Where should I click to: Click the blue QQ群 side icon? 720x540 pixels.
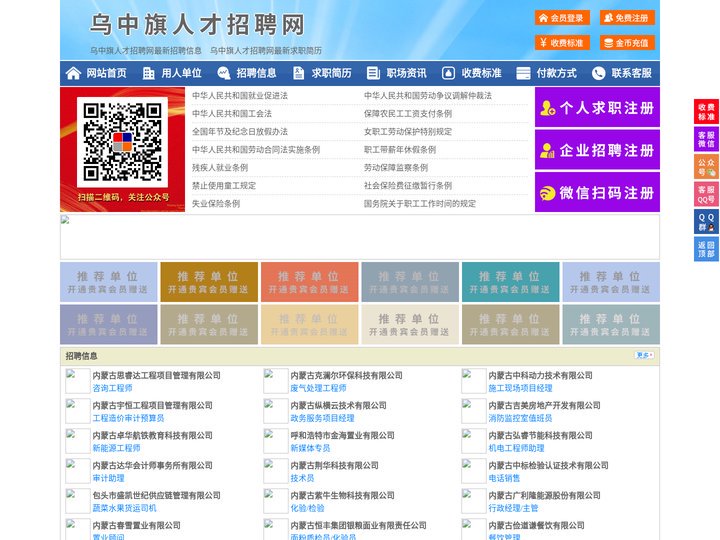click(706, 222)
